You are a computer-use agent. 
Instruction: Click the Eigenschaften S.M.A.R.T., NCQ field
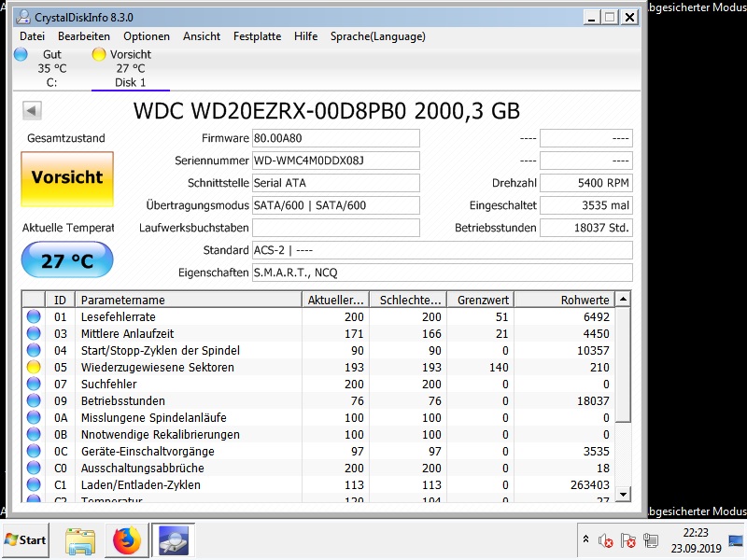(x=442, y=273)
